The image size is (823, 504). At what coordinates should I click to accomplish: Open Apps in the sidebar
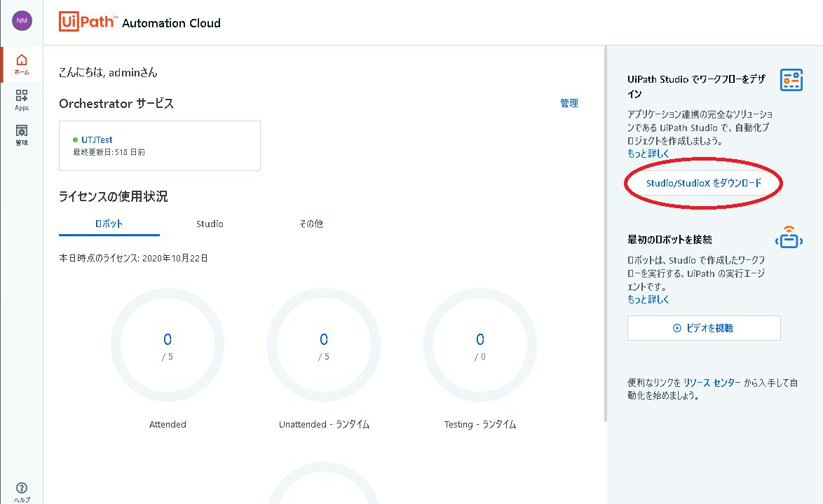22,100
